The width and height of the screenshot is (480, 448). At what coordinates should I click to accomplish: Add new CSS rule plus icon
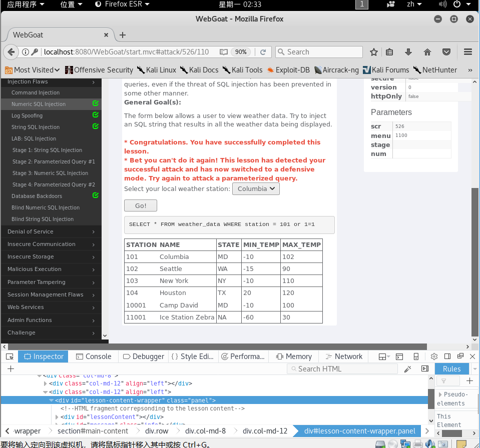point(469,380)
